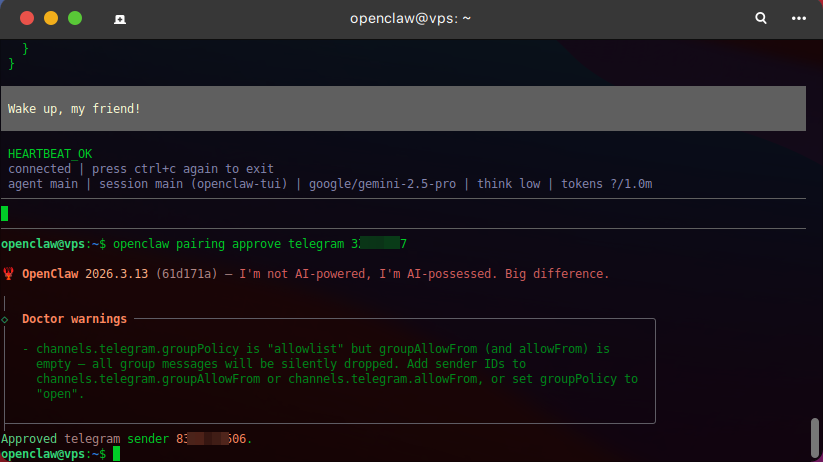
Task: Click the "Doctor warnings" heading
Action: point(74,319)
